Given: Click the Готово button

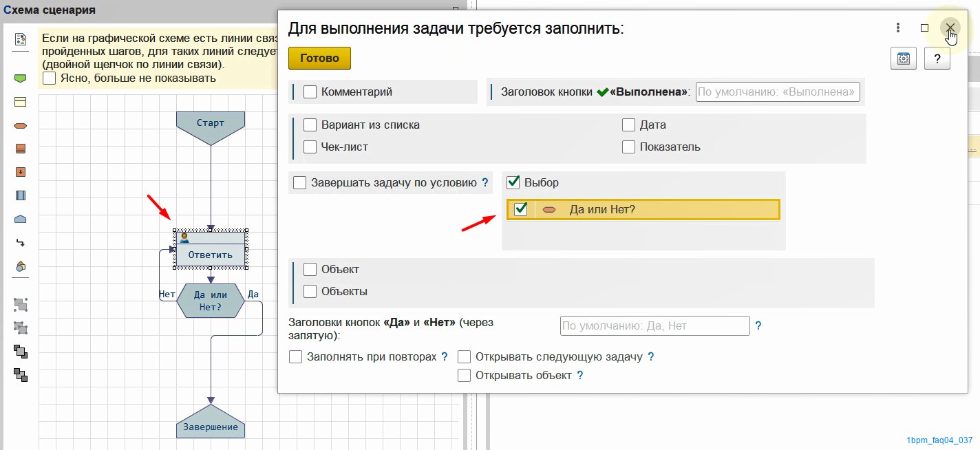Looking at the screenshot, I should click(x=319, y=58).
